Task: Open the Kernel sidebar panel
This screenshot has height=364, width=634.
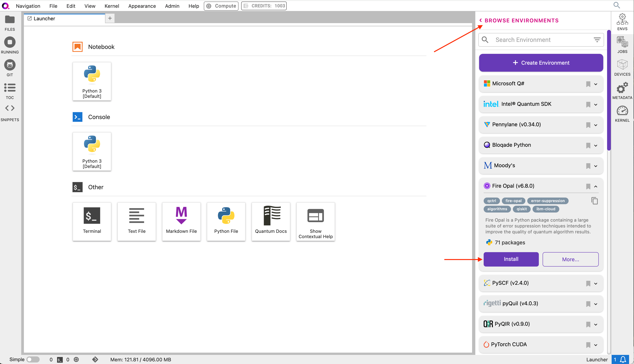Action: [x=622, y=114]
